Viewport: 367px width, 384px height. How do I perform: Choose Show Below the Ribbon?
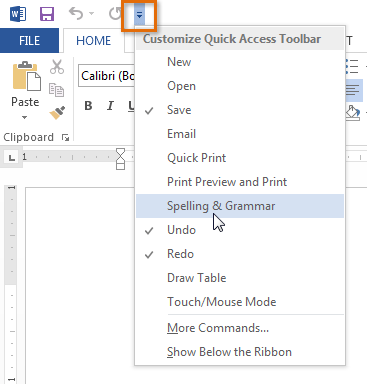click(240, 352)
